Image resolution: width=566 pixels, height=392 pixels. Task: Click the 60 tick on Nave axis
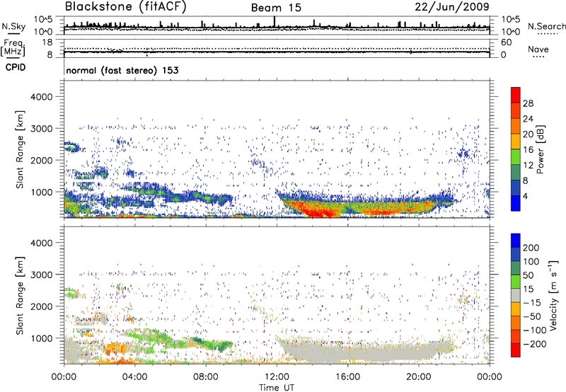[506, 42]
